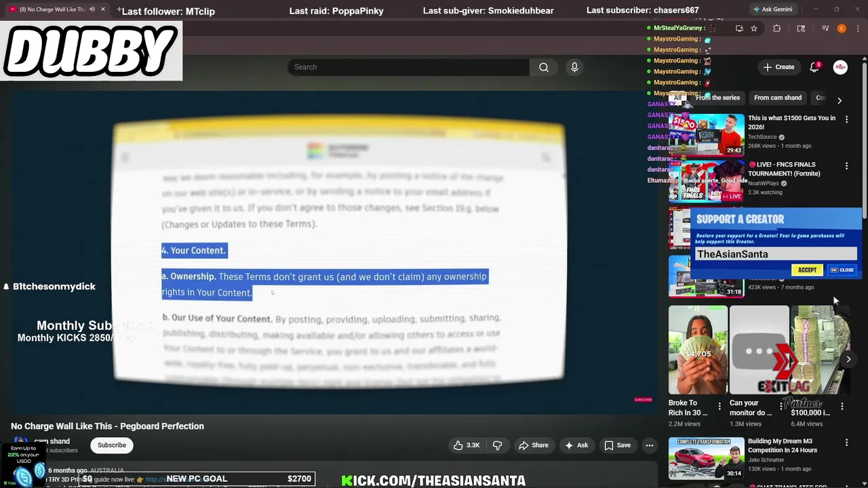Expand more filter chips with arrow
The image size is (868, 488).
(x=840, y=100)
